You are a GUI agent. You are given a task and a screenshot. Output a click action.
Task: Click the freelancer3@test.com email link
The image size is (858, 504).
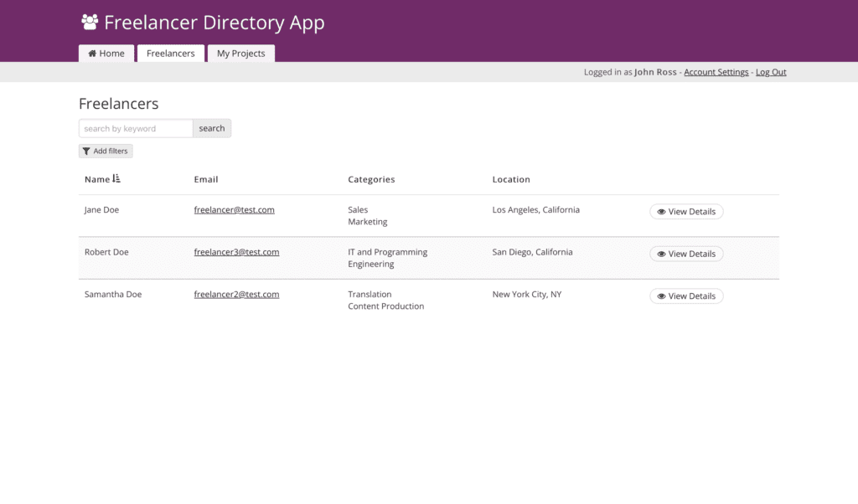coord(236,252)
